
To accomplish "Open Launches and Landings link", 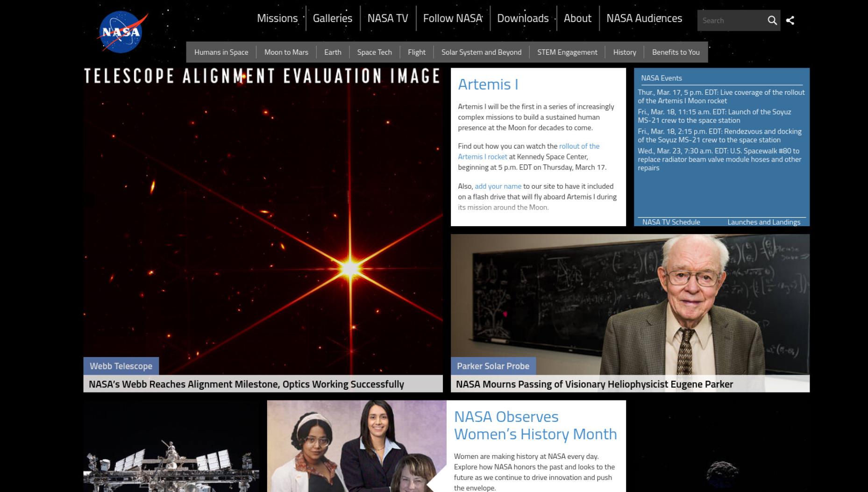I will [x=764, y=222].
